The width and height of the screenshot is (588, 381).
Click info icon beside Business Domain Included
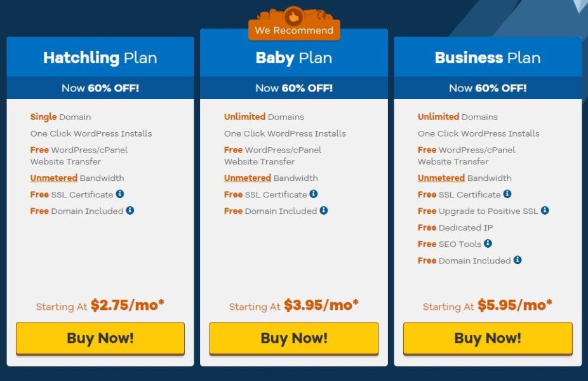(x=518, y=260)
